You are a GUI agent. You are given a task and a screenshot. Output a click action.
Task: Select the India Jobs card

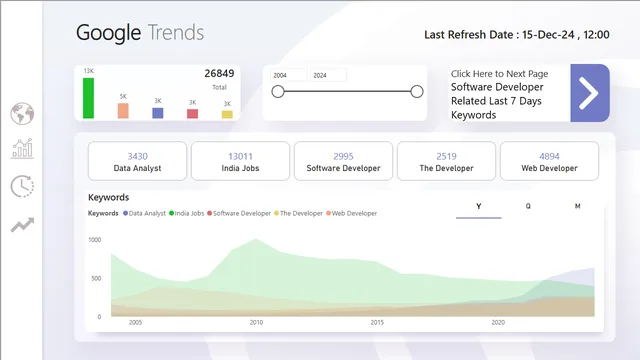tap(240, 161)
